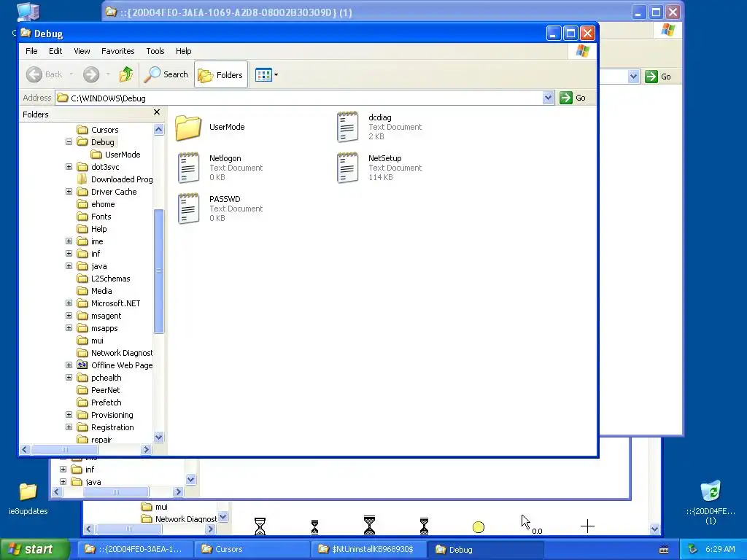The height and width of the screenshot is (560, 747).
Task: Close the Folders pane
Action: 157,112
